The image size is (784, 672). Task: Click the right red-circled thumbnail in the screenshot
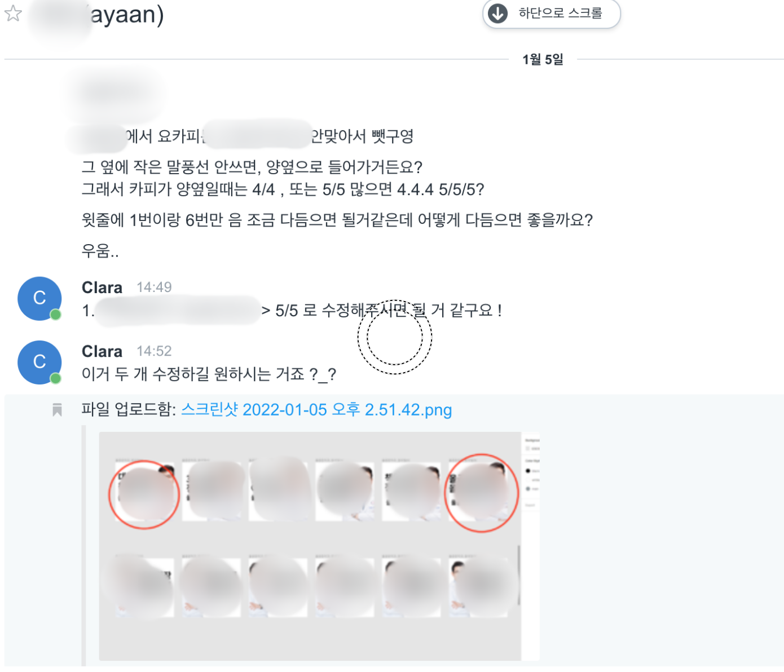(x=482, y=493)
